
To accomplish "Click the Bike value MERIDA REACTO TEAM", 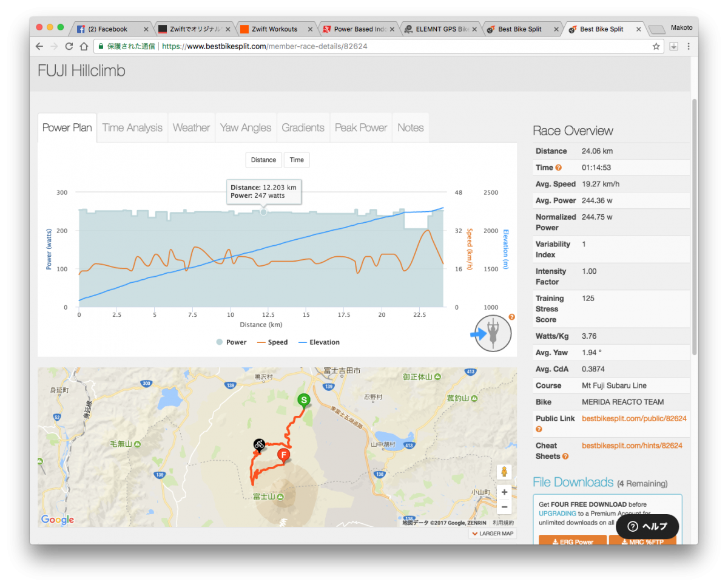I will [x=623, y=402].
